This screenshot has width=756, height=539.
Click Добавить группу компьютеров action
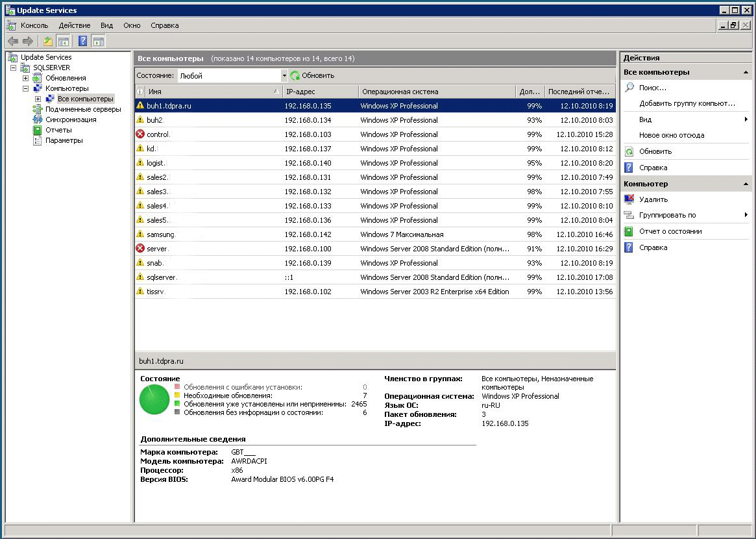coord(687,103)
